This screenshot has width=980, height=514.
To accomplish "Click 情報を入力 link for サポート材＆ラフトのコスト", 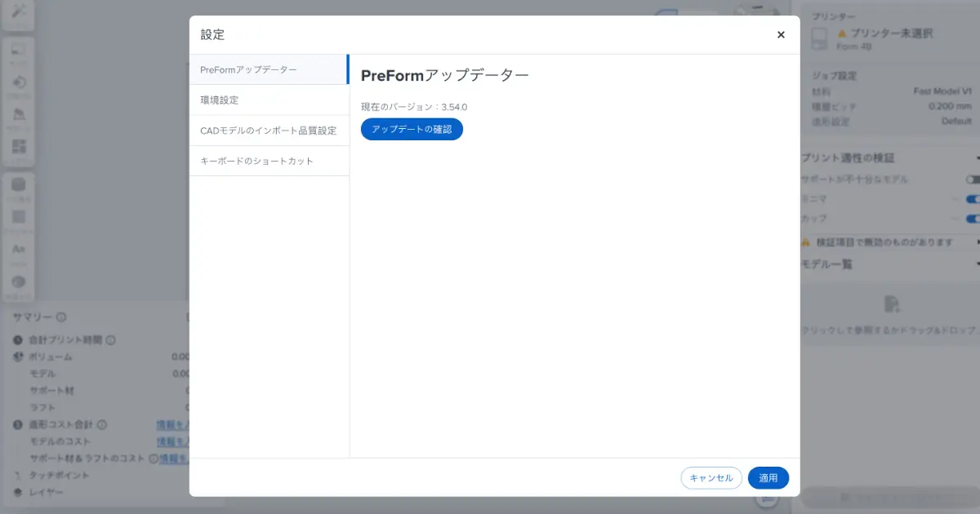I will click(x=175, y=459).
